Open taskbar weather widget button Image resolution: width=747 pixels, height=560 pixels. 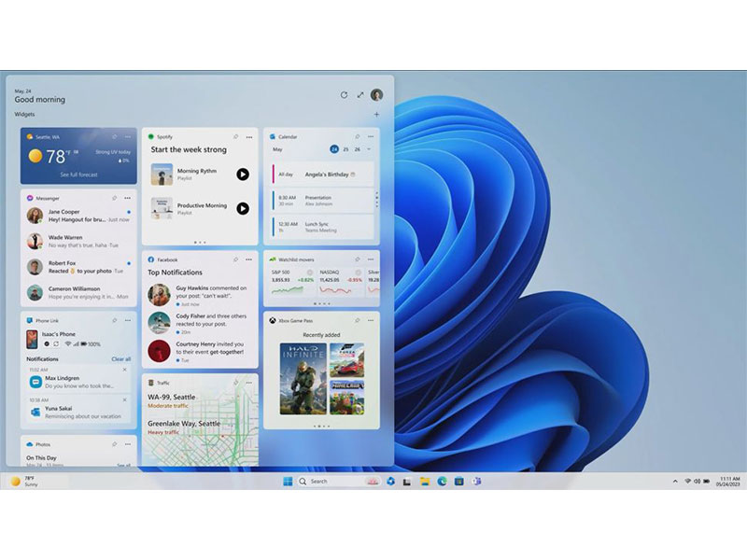pos(24,481)
